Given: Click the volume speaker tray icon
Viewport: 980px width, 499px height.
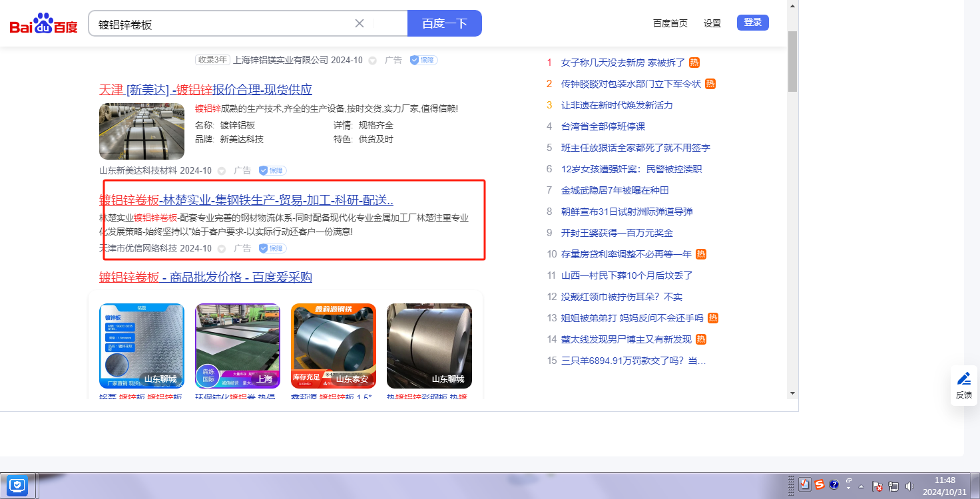Looking at the screenshot, I should tap(909, 486).
